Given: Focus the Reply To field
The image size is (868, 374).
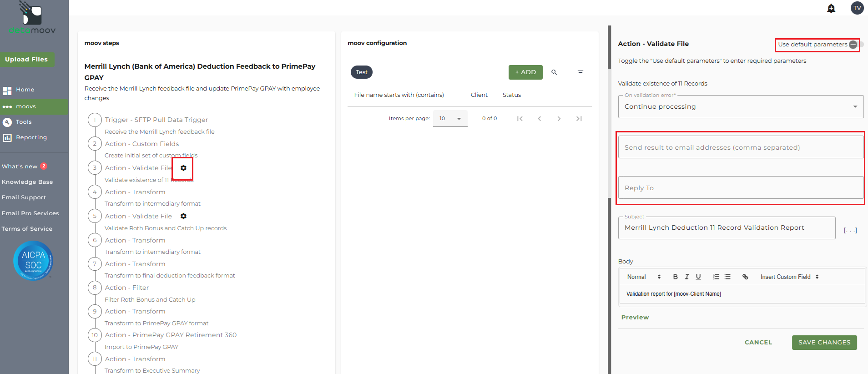Looking at the screenshot, I should tap(741, 187).
